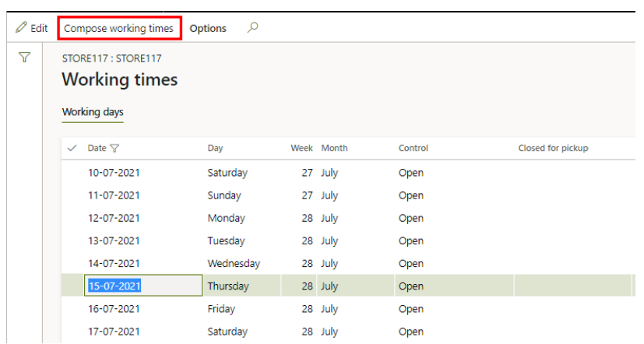This screenshot has height=344, width=644.
Task: Open the filter pane funnel icon
Action: (24, 58)
